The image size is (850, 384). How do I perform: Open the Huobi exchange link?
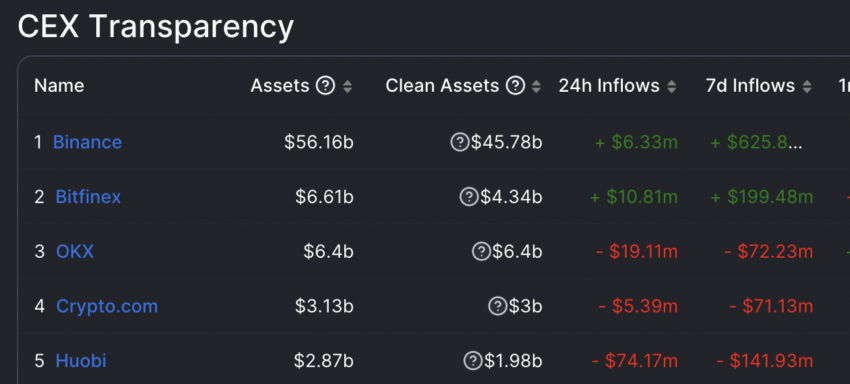coord(81,361)
